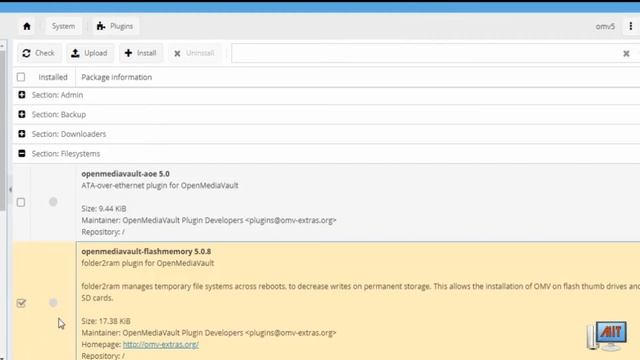Click the Check plugins button
640x360 pixels.
point(39,53)
